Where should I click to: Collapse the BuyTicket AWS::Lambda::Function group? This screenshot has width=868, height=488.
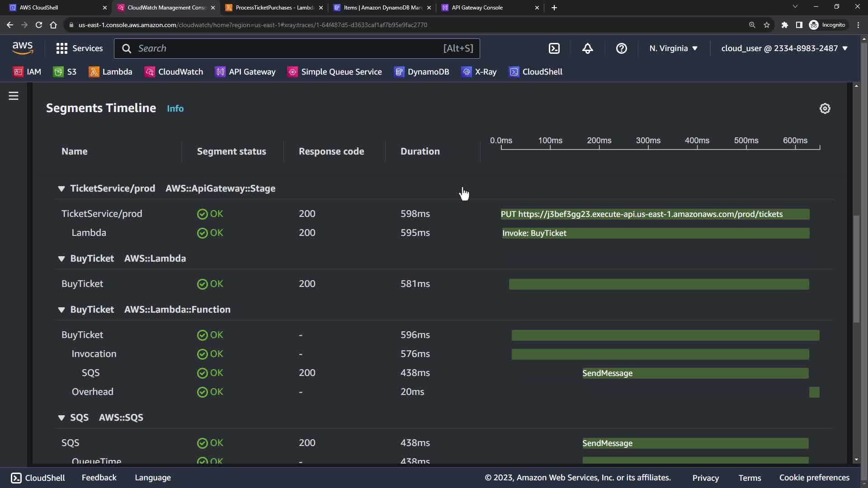coord(61,310)
